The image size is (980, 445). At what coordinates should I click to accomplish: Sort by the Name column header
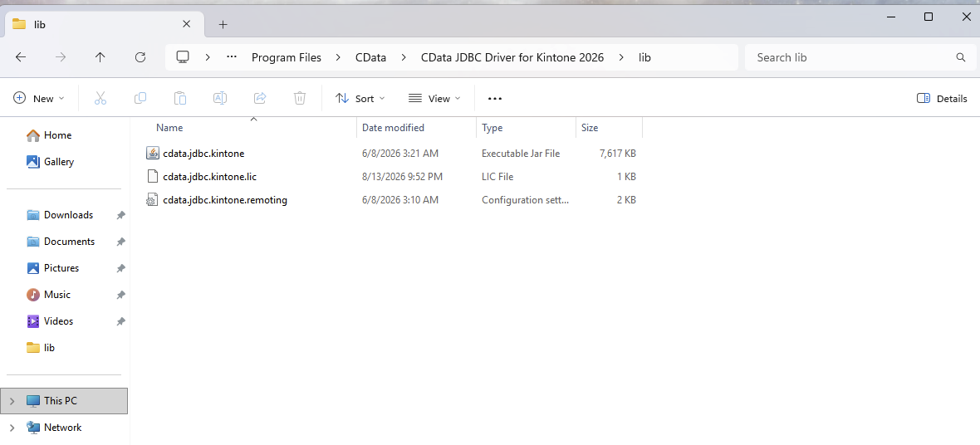[x=169, y=128]
